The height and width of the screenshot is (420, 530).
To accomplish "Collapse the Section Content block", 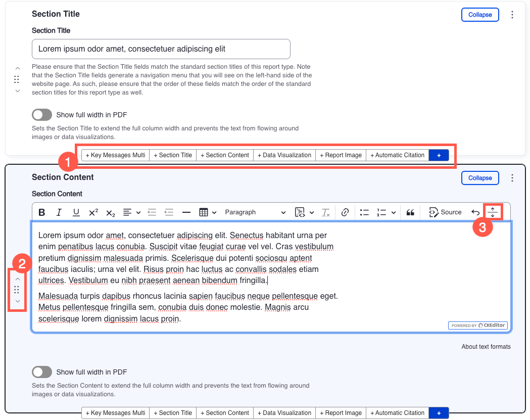I will (x=479, y=178).
